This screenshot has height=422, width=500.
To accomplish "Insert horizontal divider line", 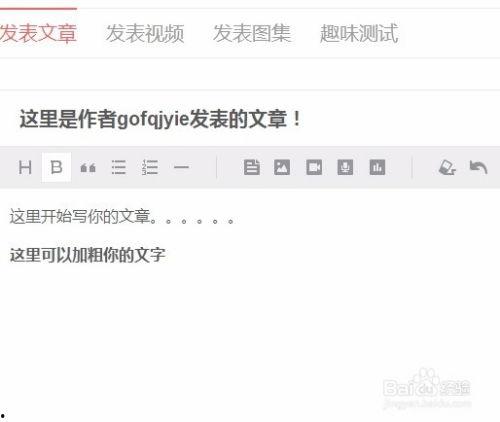I will 181,167.
